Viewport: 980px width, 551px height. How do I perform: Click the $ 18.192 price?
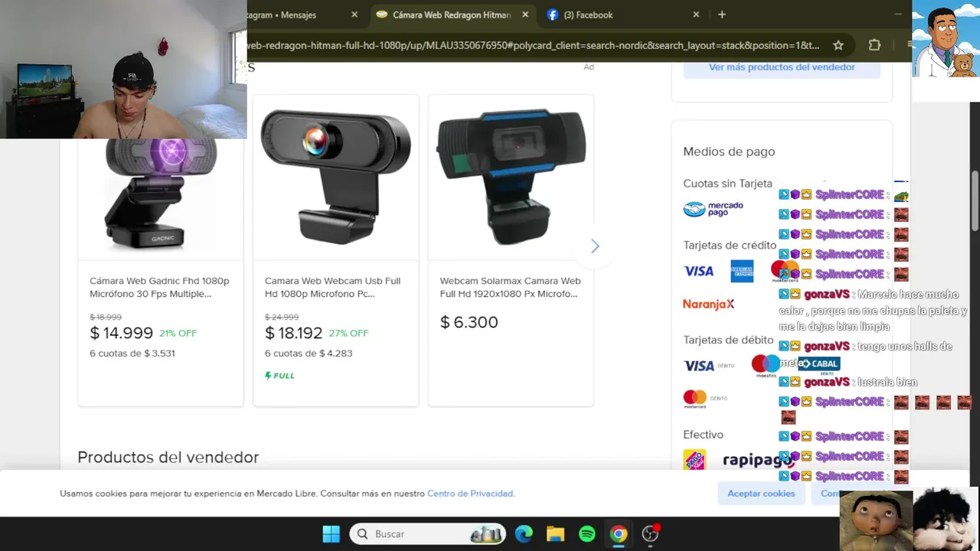tap(293, 333)
